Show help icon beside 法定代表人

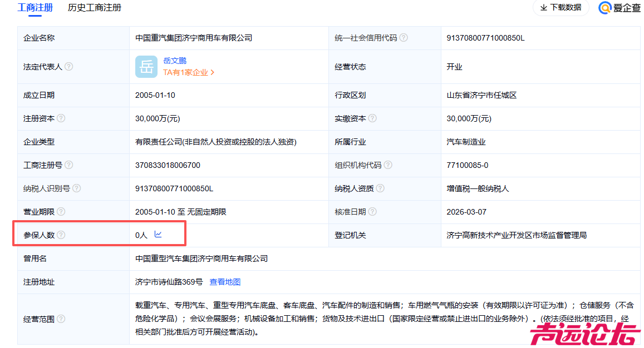(x=69, y=67)
